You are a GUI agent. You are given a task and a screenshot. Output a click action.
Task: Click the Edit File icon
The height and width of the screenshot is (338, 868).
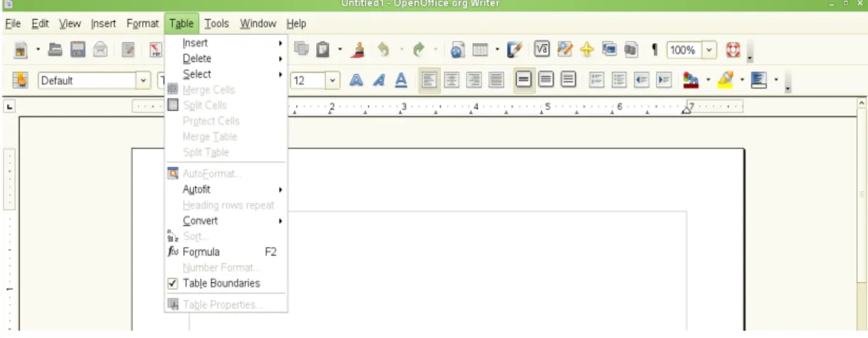[129, 50]
